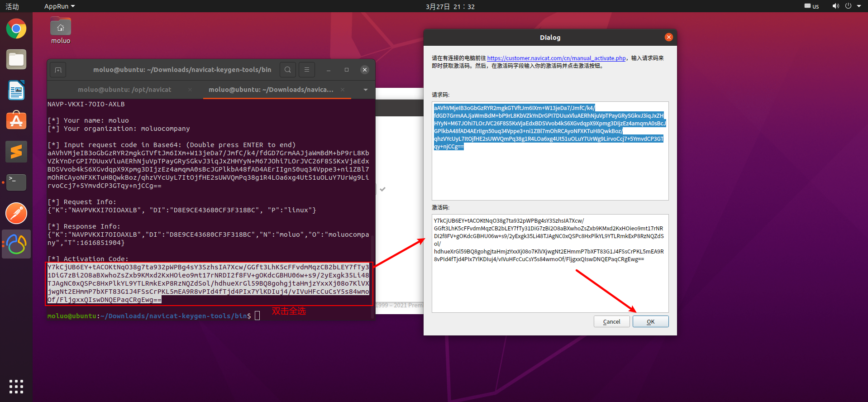Open the AppRun application menu
The width and height of the screenshot is (868, 402).
pos(59,6)
